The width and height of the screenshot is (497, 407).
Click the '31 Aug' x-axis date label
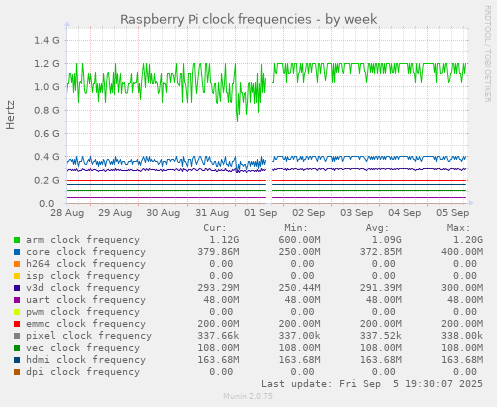212,213
